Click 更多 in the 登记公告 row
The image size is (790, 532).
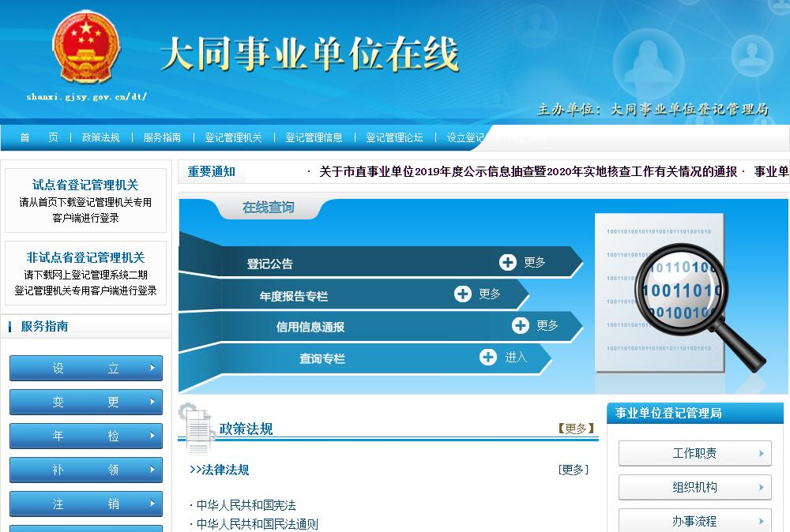(535, 262)
